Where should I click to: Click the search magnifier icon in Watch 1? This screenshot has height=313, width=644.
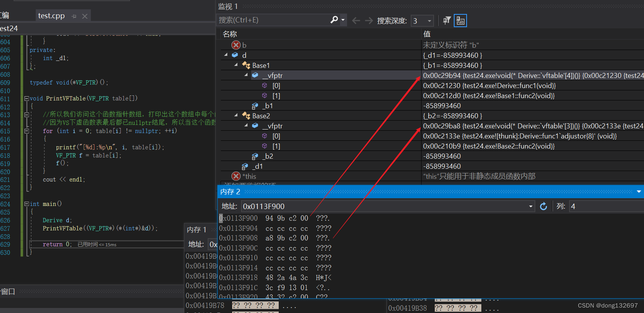click(x=334, y=20)
